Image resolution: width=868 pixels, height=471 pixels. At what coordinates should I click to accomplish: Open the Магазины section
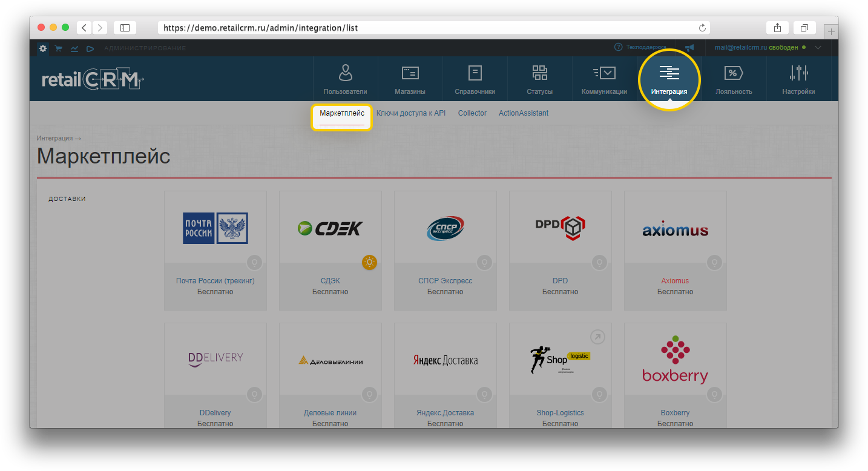410,79
